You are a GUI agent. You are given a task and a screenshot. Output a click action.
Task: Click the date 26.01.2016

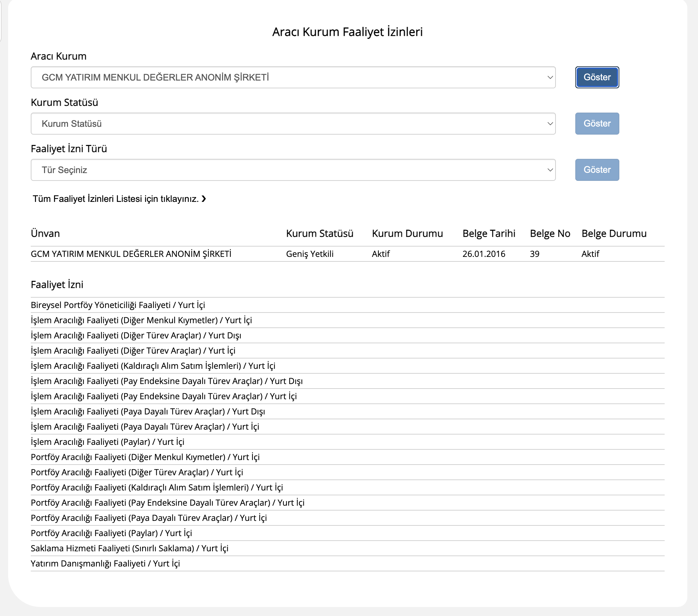484,254
